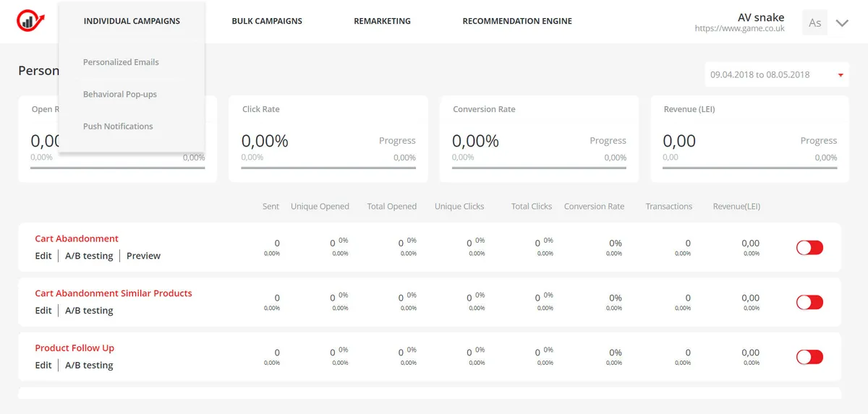This screenshot has height=414, width=868.
Task: Expand the account menu chevron
Action: [842, 22]
